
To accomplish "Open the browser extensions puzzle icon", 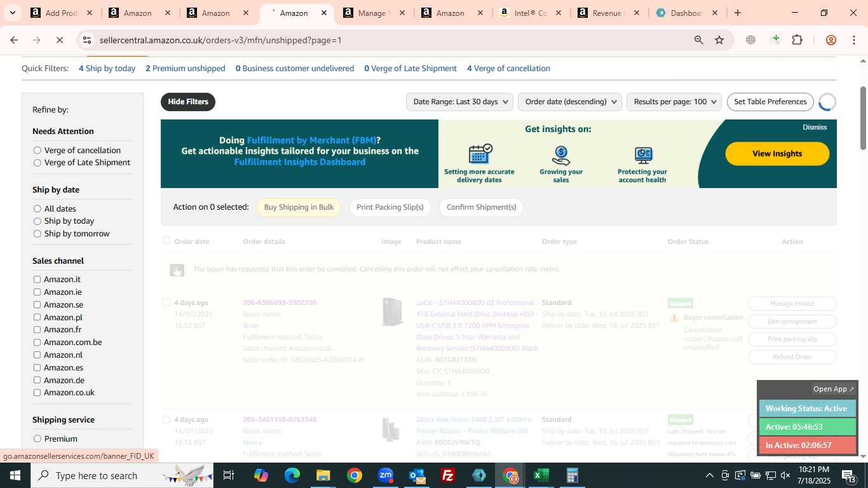I will click(x=797, y=40).
